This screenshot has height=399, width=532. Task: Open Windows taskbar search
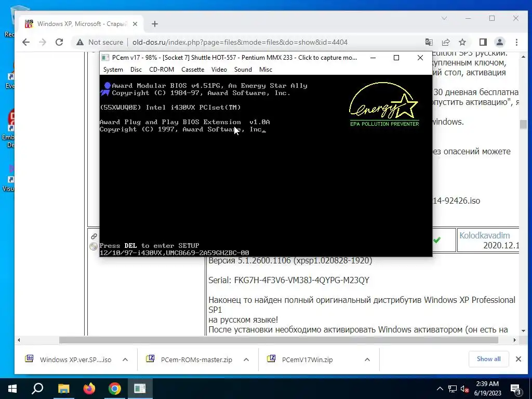(x=37, y=389)
